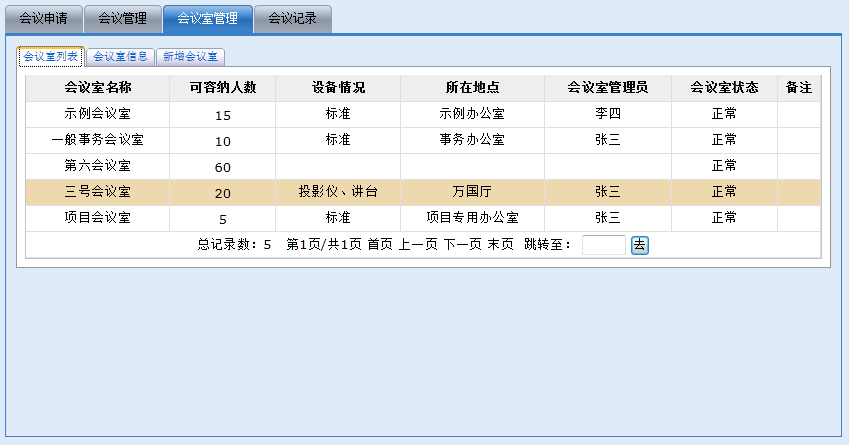Screen dimensions: 849x445
Task: Click the 设备情况 column header
Action: pyautogui.click(x=338, y=88)
